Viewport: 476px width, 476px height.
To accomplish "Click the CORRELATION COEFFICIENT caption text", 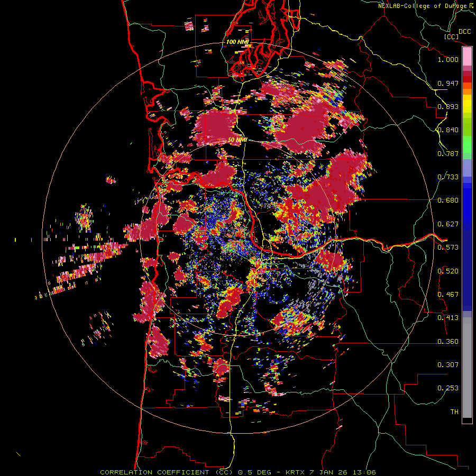I will (x=167, y=472).
